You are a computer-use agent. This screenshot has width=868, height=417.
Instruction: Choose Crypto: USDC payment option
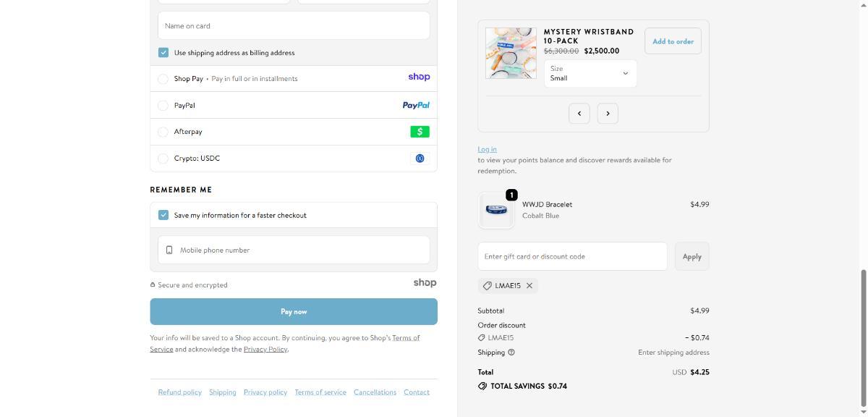tap(163, 159)
